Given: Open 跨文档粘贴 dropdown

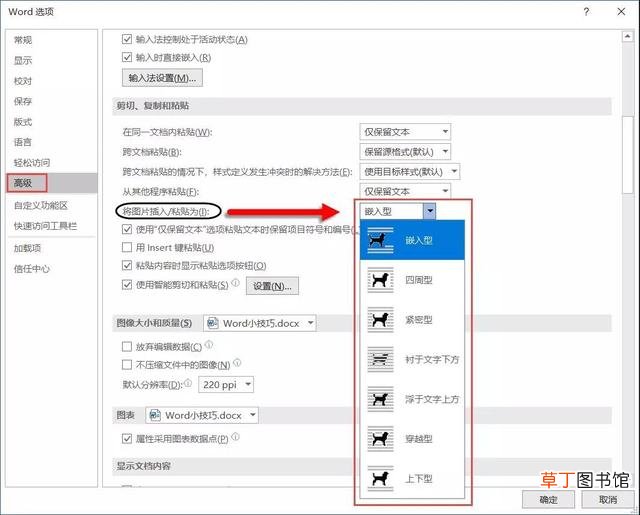Looking at the screenshot, I should tap(405, 152).
